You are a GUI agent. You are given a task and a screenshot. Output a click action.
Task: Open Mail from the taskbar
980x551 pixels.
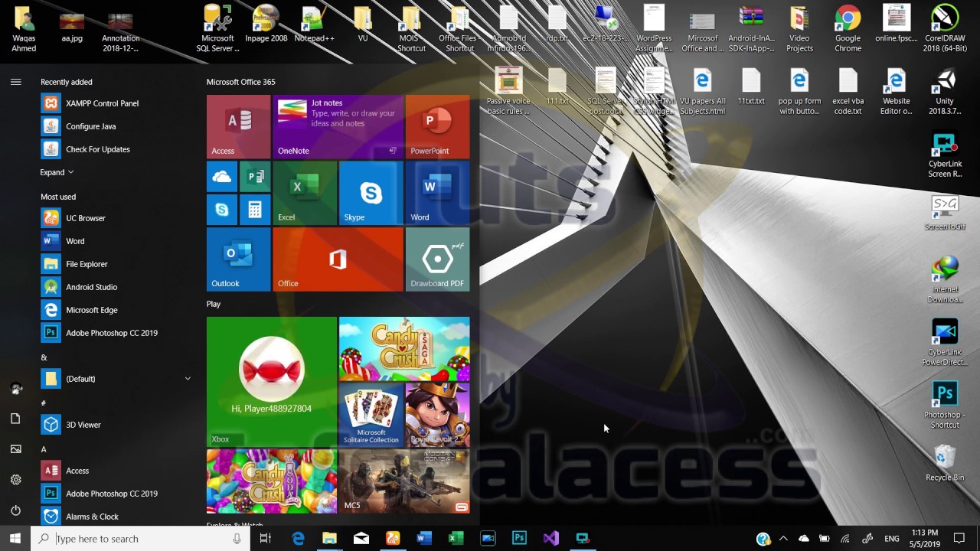coord(361,539)
